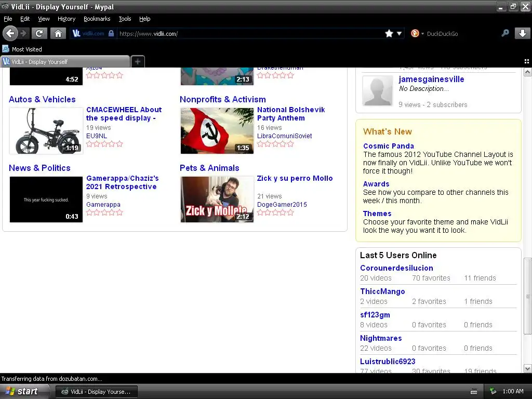Click the search magnifier icon
Viewport: 532px width, 399px height.
pos(505,33)
